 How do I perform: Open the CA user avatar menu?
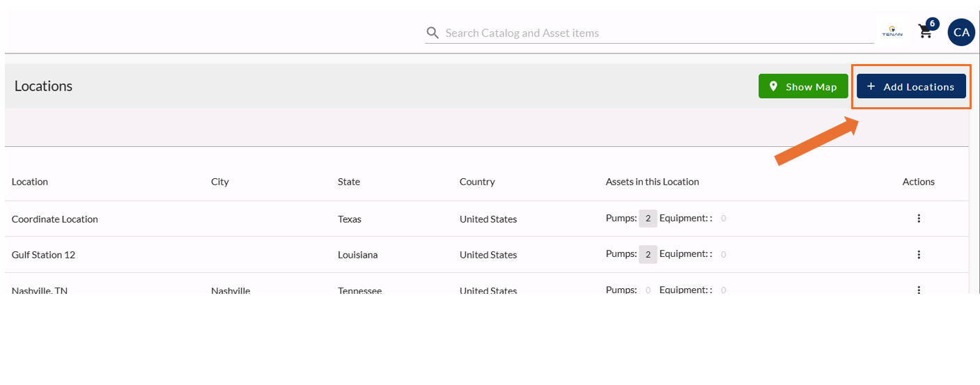(961, 33)
